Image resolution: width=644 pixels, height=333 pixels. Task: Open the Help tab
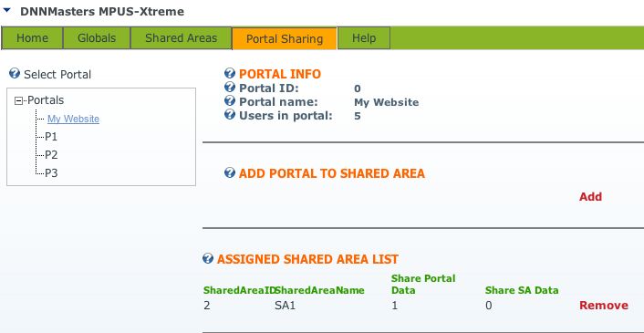pos(364,38)
